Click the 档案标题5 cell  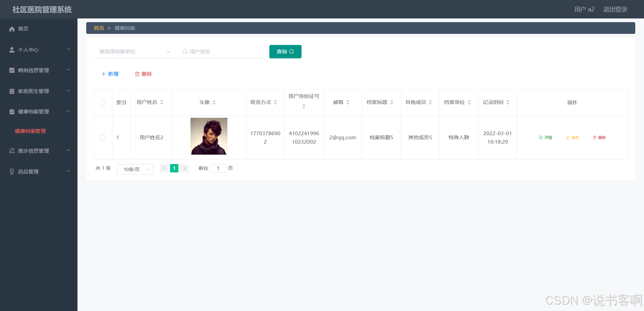(x=381, y=138)
